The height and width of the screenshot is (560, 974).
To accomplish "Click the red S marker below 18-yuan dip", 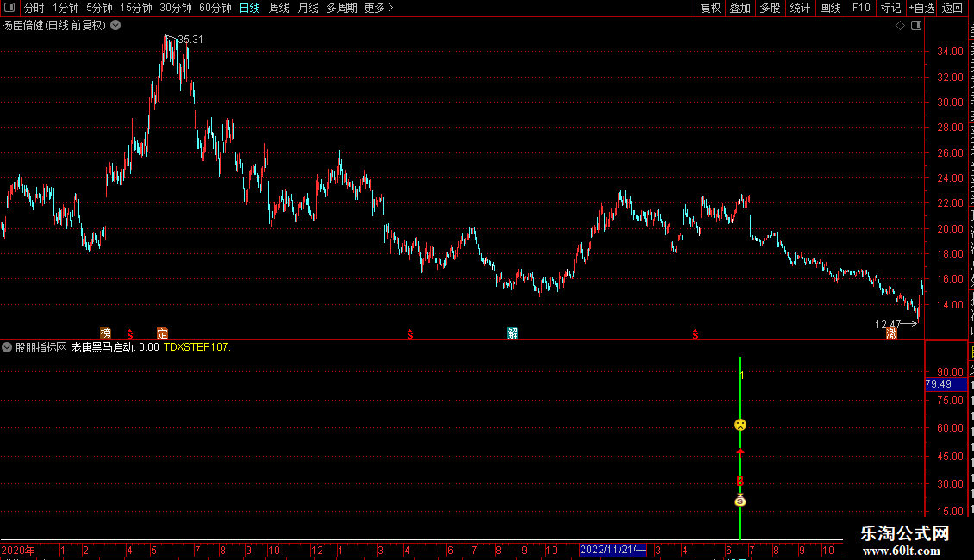I will coord(410,334).
